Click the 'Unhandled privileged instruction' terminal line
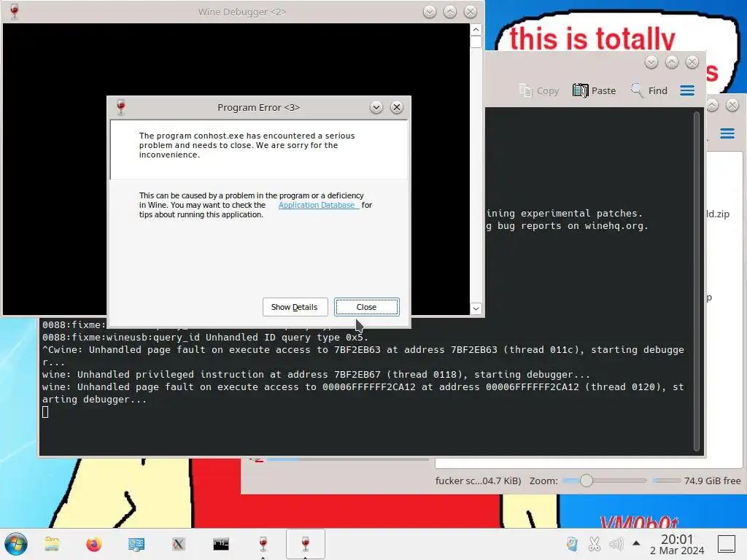 [316, 375]
